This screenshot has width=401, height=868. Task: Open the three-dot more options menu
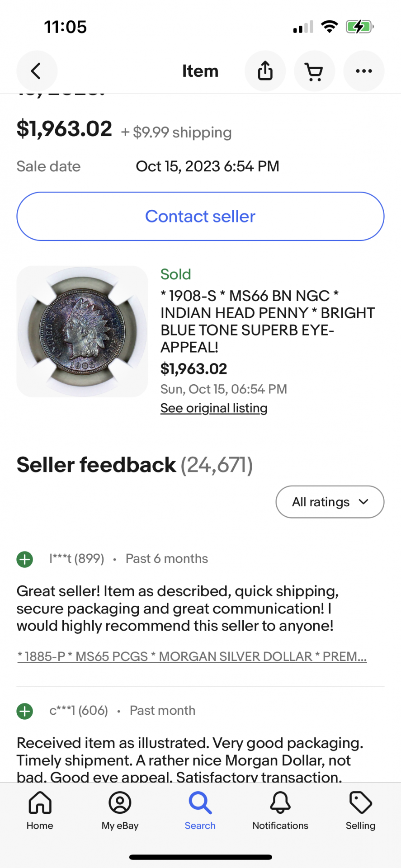click(363, 71)
